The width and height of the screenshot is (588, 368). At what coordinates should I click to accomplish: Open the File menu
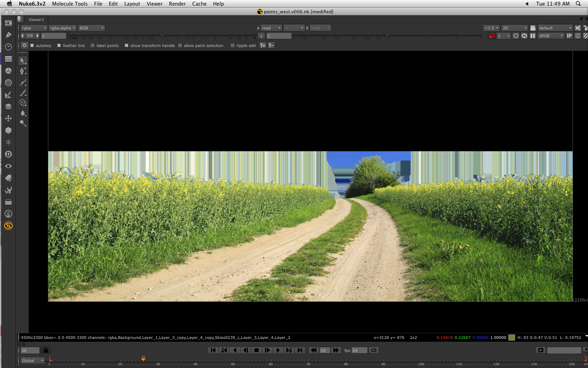98,4
